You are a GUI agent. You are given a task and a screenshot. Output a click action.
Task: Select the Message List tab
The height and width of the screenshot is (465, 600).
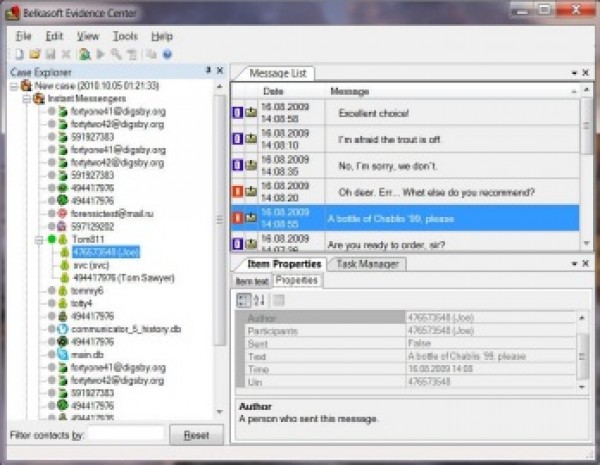(x=277, y=73)
